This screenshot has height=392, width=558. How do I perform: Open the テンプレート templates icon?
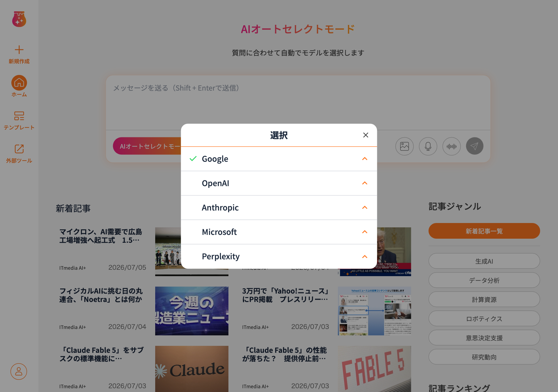point(19,116)
